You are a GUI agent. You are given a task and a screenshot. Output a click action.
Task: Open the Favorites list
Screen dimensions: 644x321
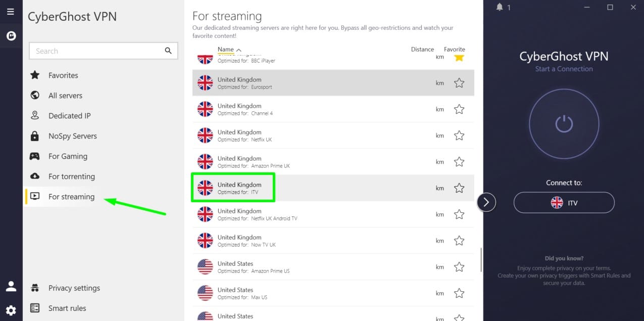[63, 75]
